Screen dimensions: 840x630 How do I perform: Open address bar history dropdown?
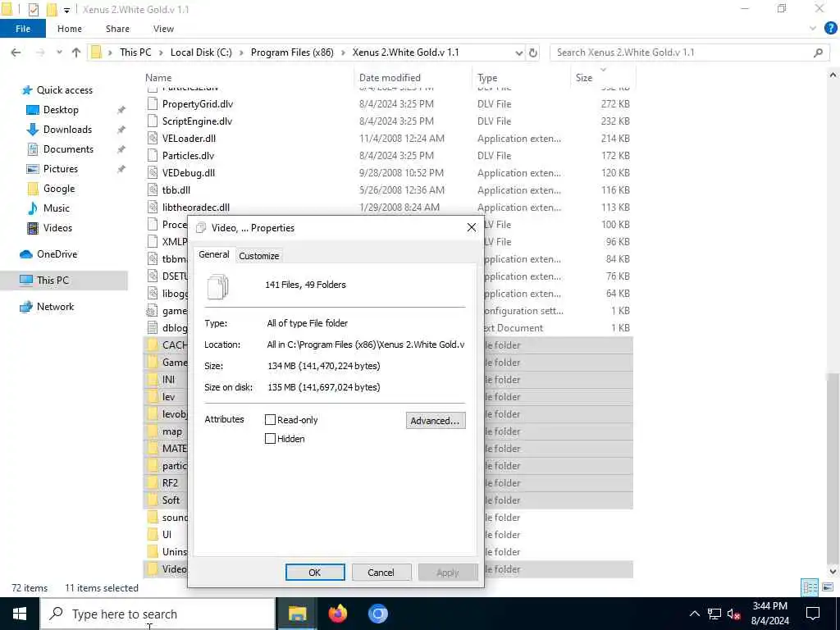pyautogui.click(x=518, y=53)
